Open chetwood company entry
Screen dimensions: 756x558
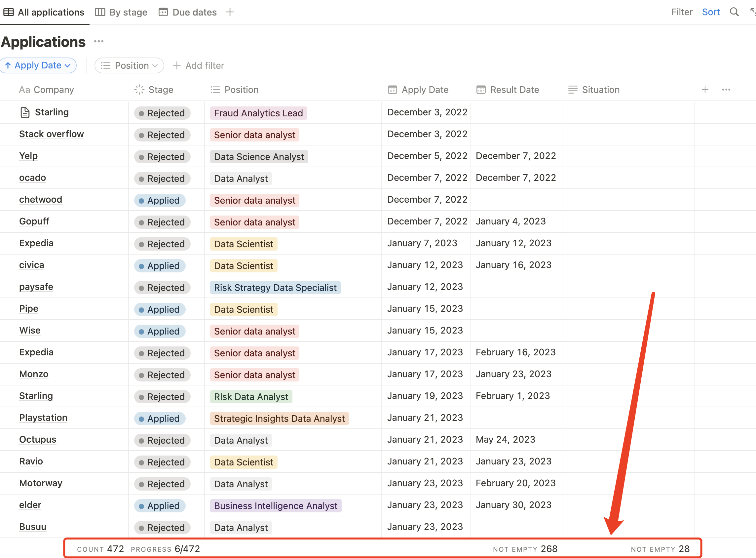tap(41, 200)
